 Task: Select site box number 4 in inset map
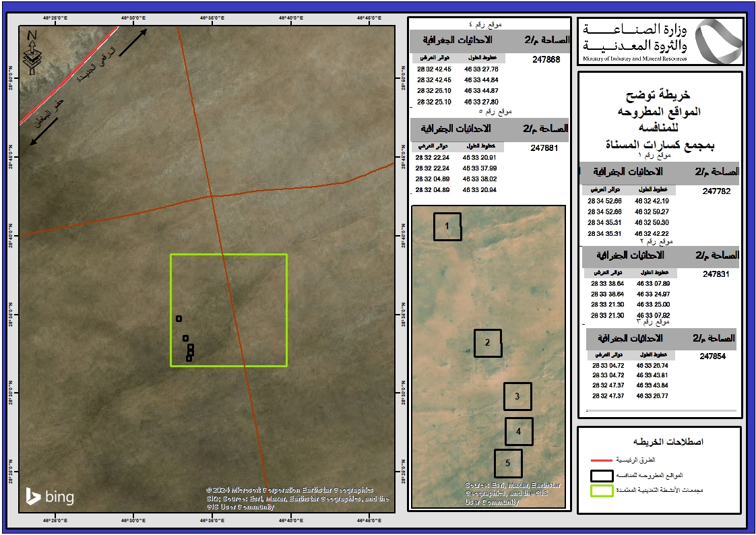pos(519,431)
